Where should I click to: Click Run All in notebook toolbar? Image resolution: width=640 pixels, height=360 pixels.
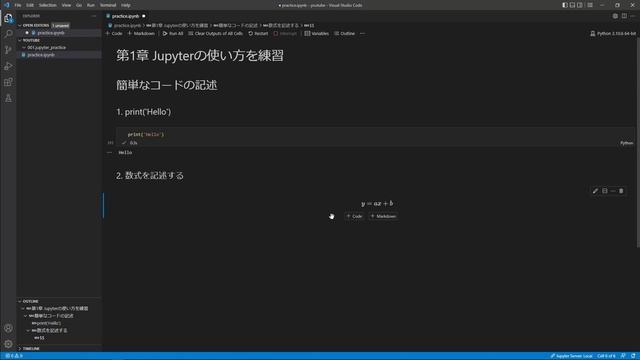coord(173,33)
